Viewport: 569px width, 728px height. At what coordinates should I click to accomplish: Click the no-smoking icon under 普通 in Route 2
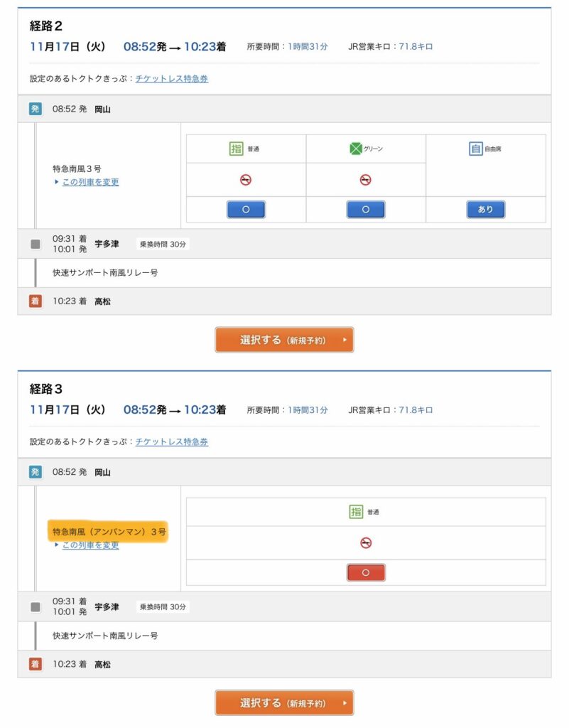(246, 180)
